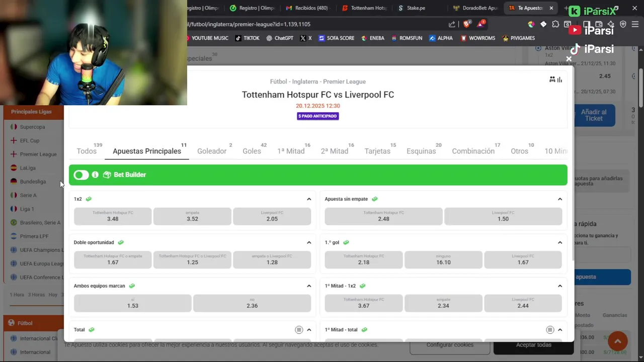Screen dimensions: 644x362
Task: Open the Brave VPN shield icon
Action: click(623, 24)
